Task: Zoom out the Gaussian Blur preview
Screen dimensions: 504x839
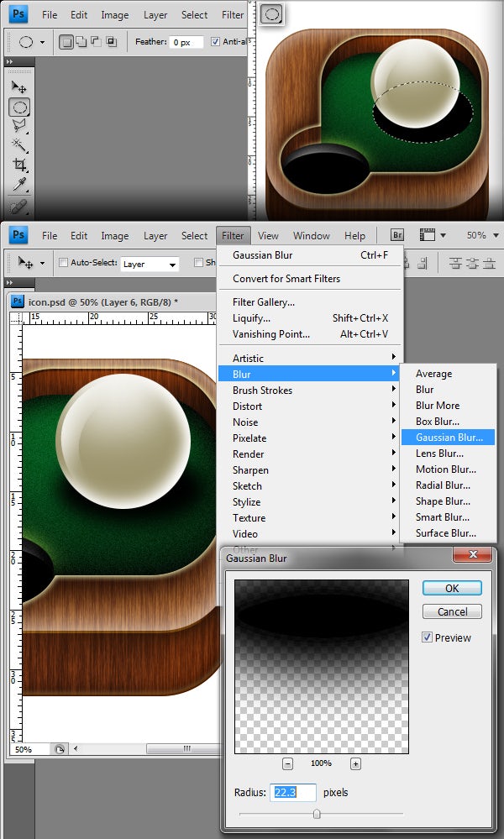Action: coord(288,763)
